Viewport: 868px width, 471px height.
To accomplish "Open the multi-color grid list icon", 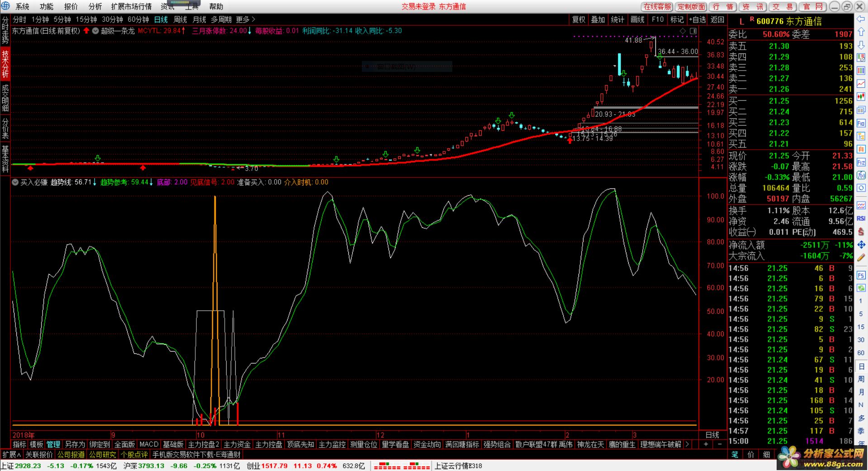I will pyautogui.click(x=861, y=71).
